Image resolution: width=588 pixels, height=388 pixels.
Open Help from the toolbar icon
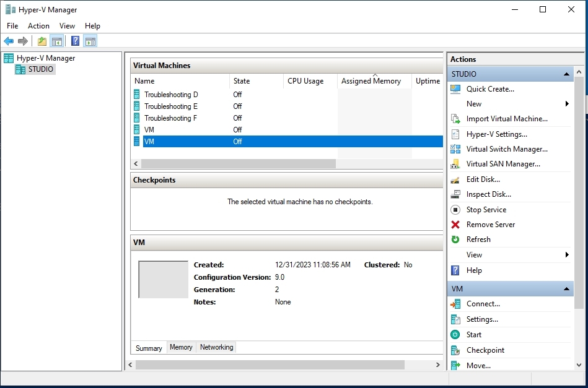(75, 41)
